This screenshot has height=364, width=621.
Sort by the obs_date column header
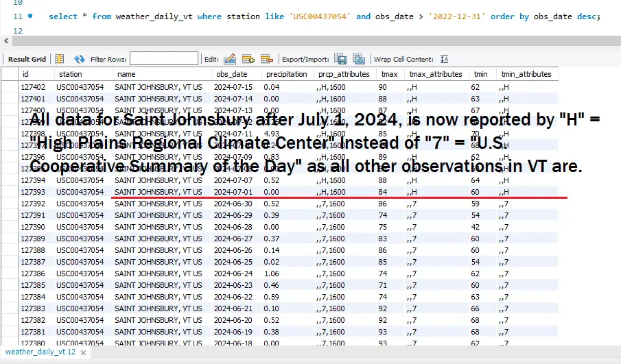pos(231,74)
